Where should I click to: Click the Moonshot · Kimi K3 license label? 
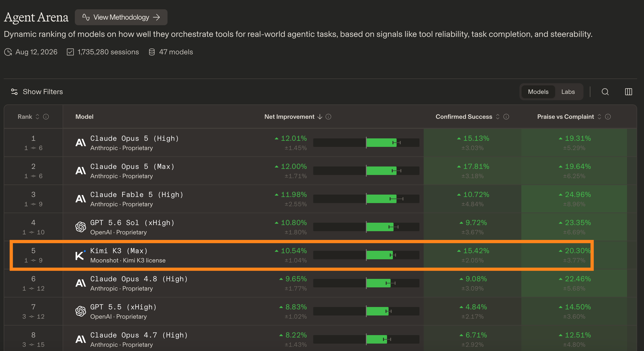pos(128,260)
